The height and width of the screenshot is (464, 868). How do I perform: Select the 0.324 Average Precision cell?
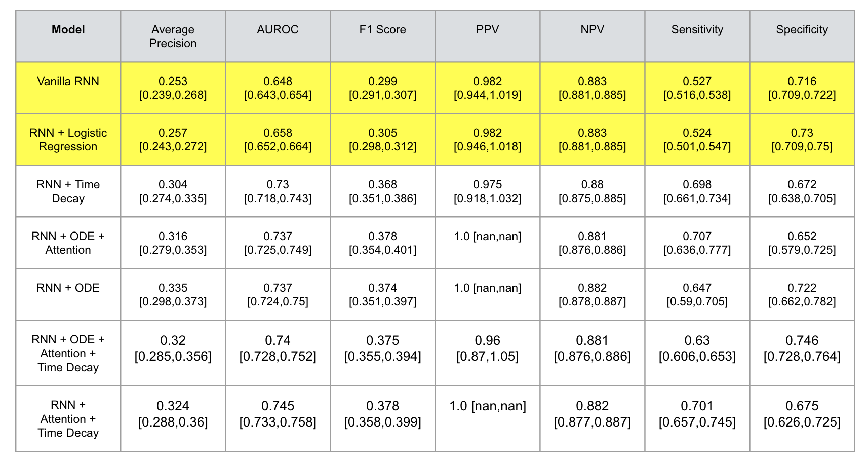pos(173,414)
